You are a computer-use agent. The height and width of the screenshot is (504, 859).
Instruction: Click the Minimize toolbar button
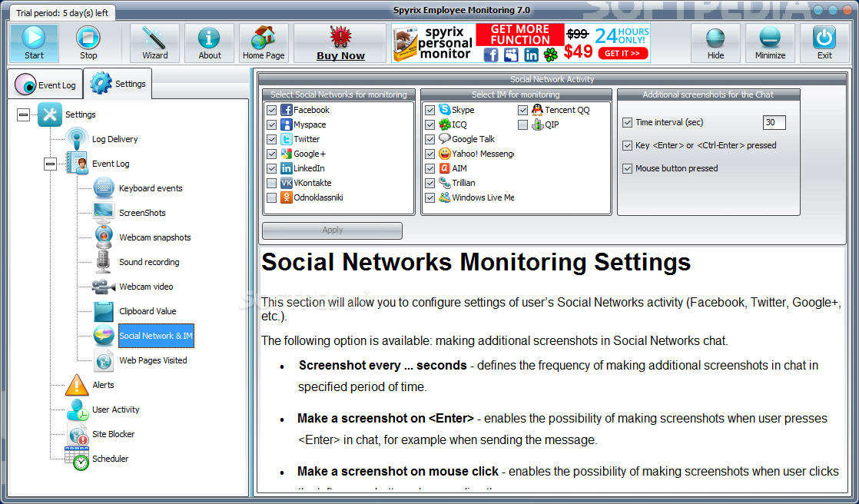(x=770, y=43)
